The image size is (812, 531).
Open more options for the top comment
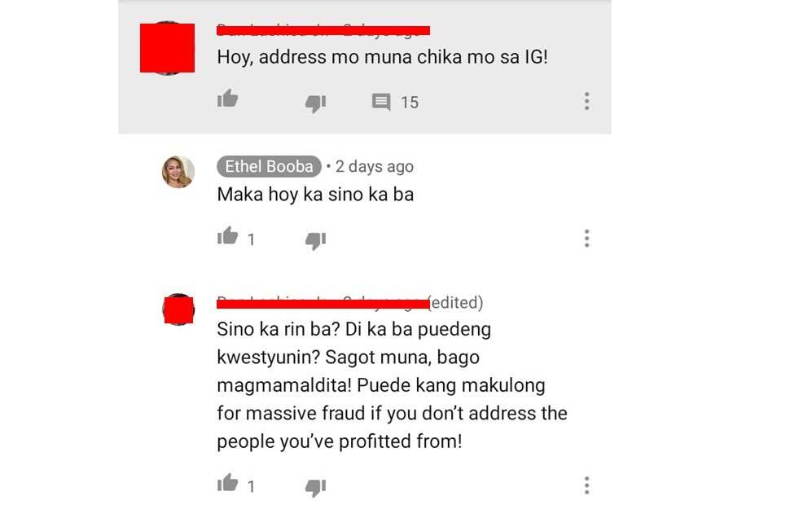586,101
